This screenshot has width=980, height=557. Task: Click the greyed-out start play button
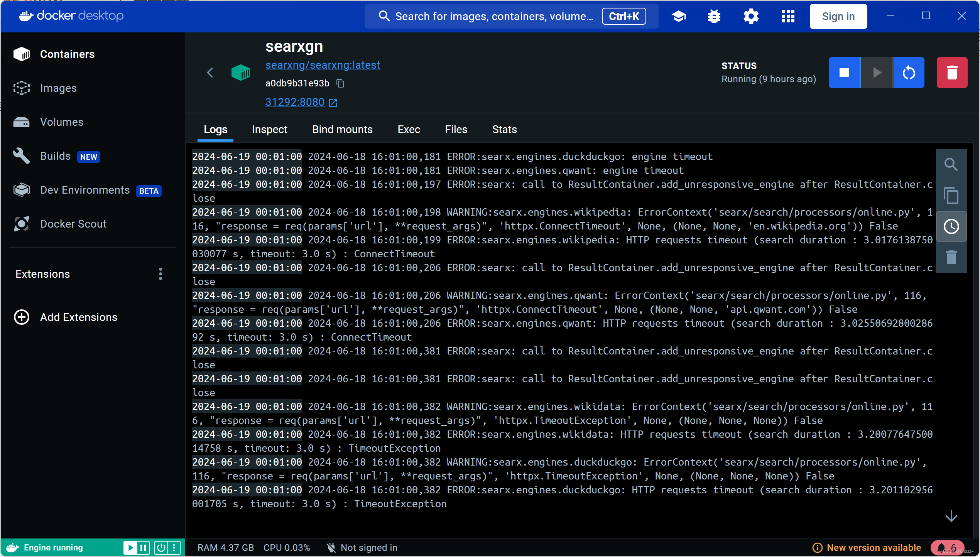(x=877, y=73)
